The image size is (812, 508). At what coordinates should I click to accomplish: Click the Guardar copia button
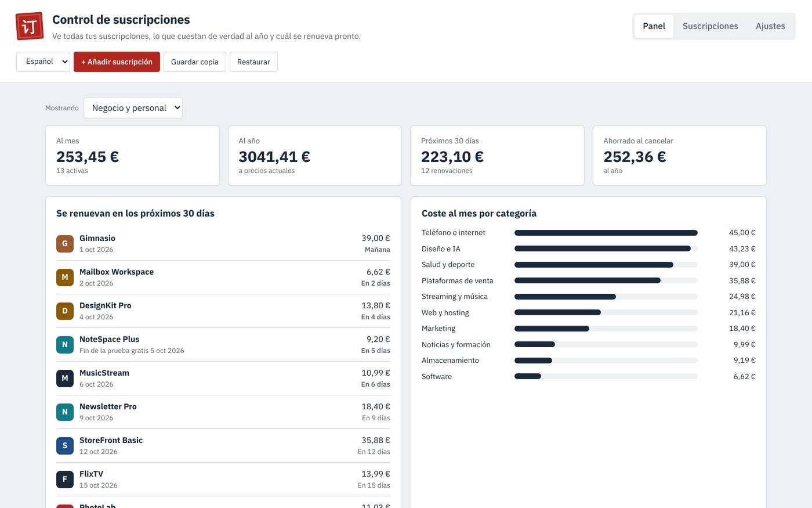coord(195,62)
